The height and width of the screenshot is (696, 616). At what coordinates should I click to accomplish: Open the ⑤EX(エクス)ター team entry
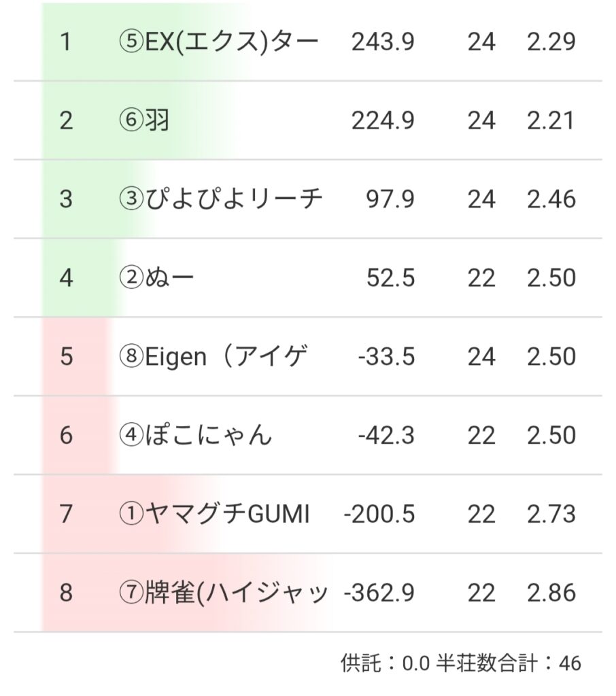point(218,42)
